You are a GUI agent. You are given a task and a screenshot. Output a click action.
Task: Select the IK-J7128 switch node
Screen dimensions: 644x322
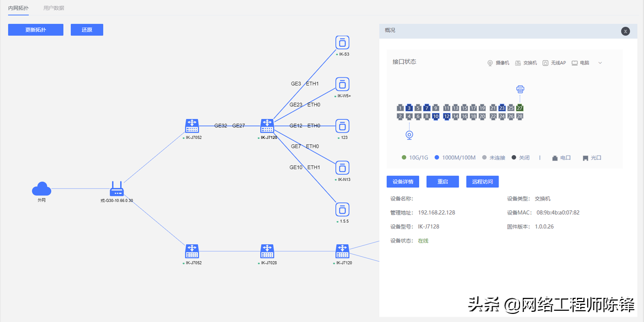click(x=267, y=126)
